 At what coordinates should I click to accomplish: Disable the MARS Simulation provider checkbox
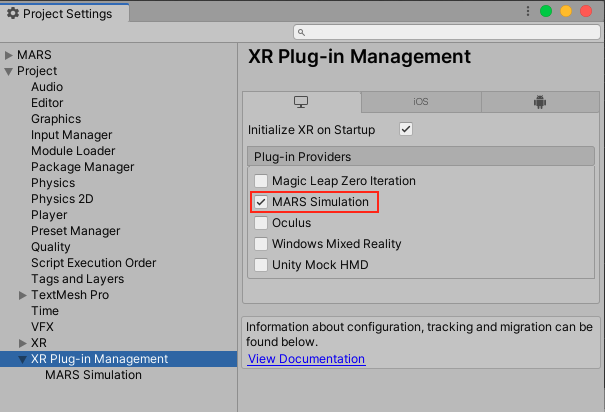pos(261,202)
